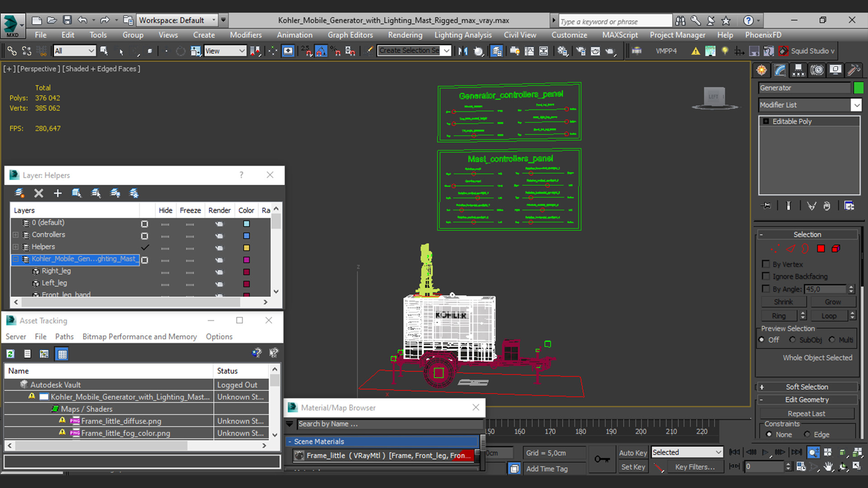868x488 pixels.
Task: Click the green Generator object color swatch
Action: 859,88
